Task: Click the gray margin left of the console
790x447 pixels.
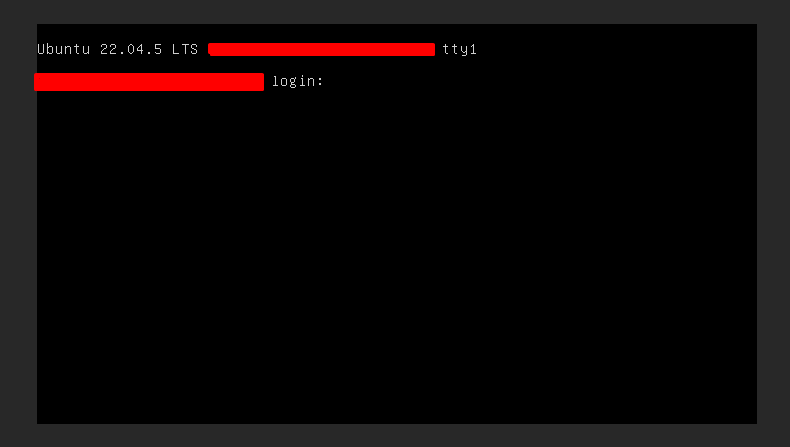Action: pyautogui.click(x=18, y=223)
